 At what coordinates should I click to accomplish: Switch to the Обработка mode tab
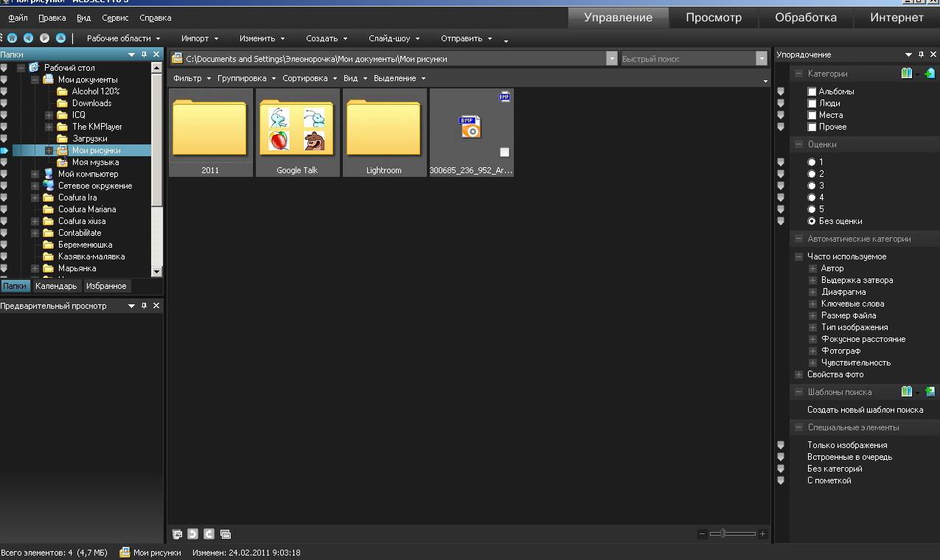pos(806,18)
